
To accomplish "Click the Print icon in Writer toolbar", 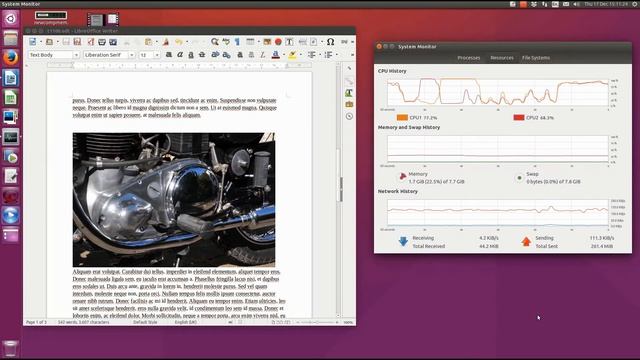I will [102, 42].
